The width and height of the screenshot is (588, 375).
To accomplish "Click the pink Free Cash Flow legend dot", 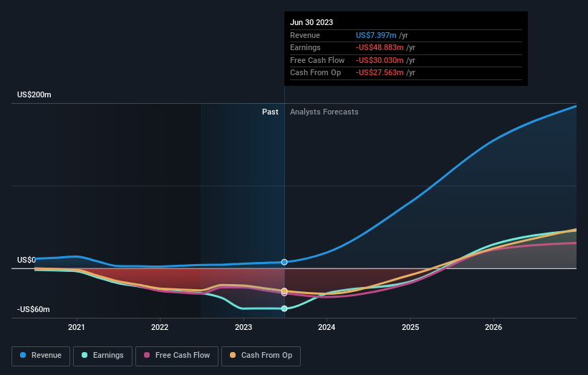I will click(x=147, y=355).
